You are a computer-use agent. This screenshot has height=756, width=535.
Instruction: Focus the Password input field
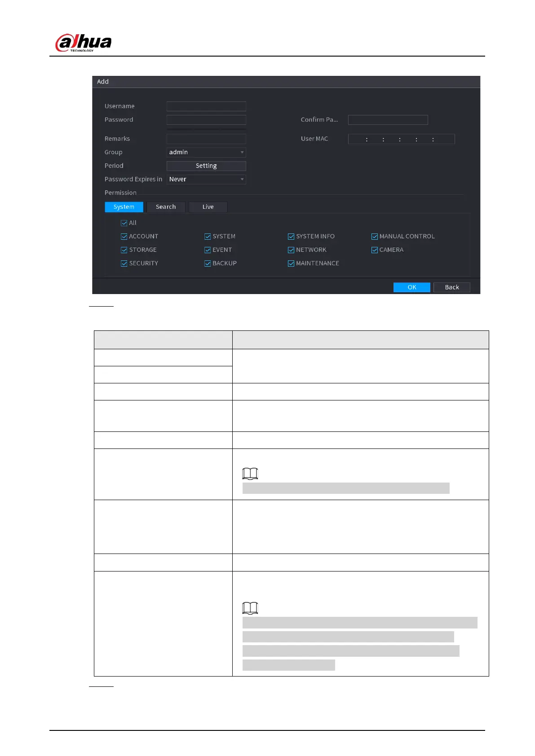point(206,120)
